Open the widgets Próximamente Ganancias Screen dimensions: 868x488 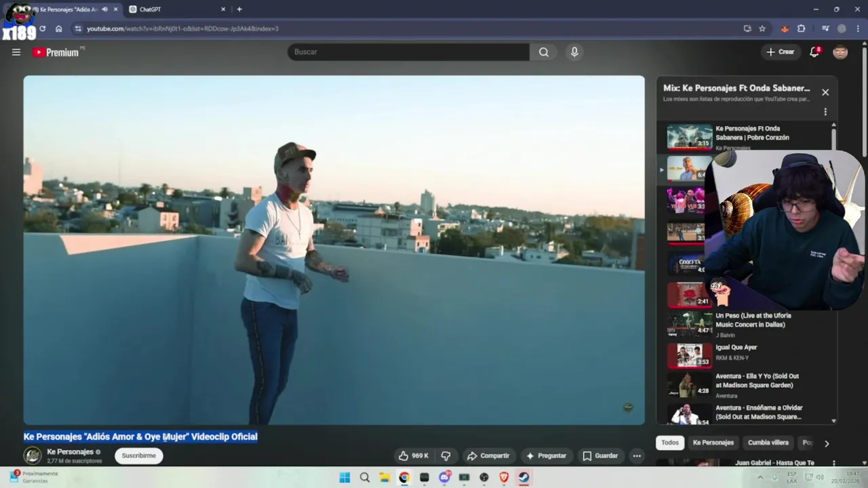pos(34,477)
